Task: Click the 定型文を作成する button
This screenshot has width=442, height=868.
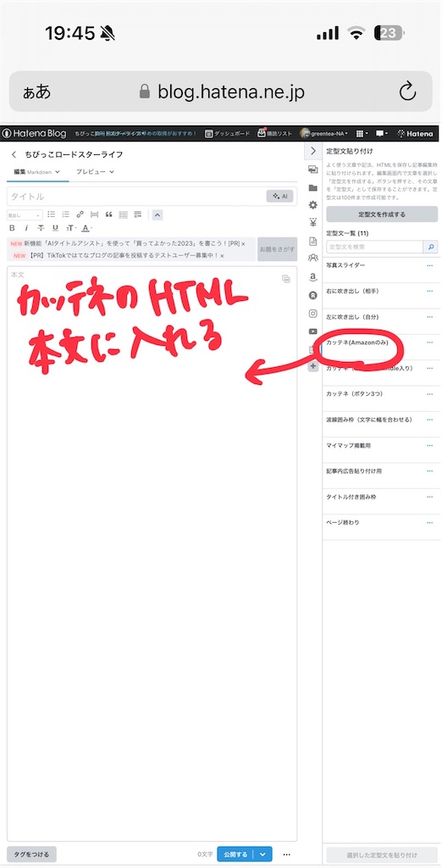Action: pyautogui.click(x=382, y=214)
